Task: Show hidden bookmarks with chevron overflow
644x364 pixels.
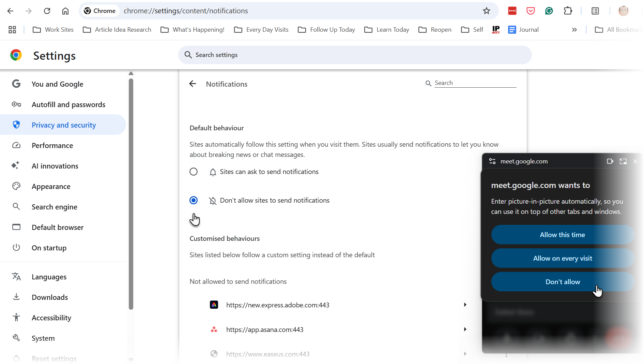Action: click(x=574, y=30)
